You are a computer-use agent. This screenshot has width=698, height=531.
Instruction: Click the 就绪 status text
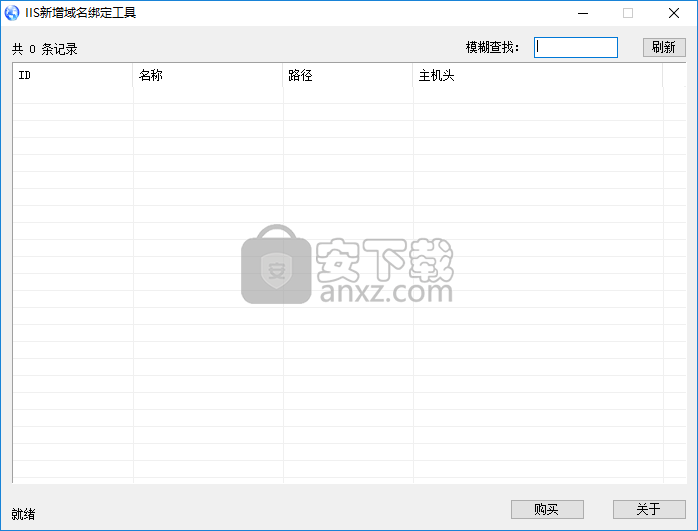[23, 514]
